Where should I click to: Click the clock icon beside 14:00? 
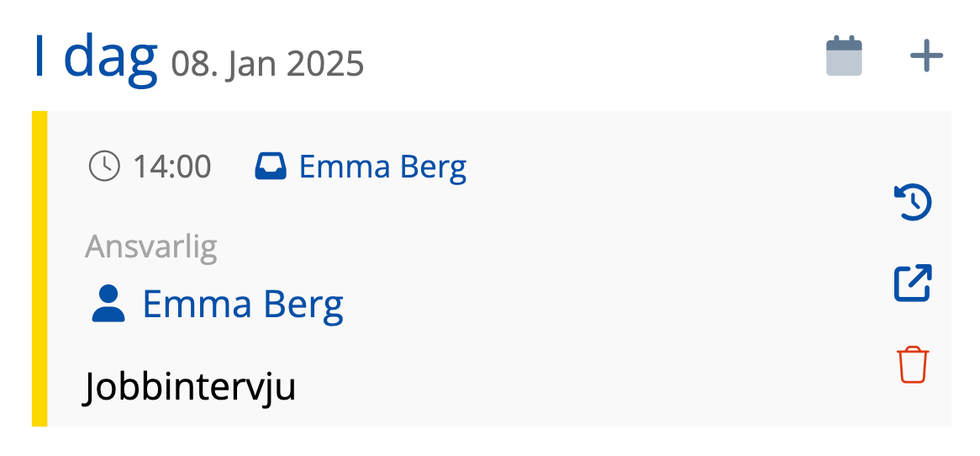click(x=104, y=167)
